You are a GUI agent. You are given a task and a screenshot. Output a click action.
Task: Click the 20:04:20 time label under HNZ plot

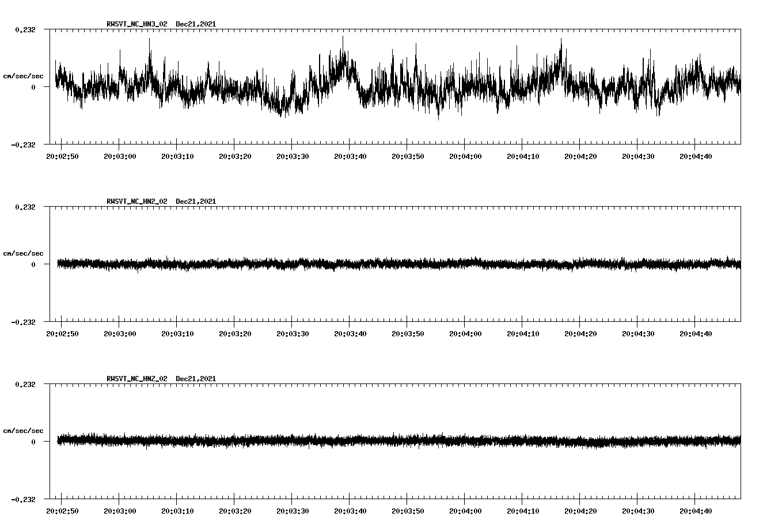[580, 511]
